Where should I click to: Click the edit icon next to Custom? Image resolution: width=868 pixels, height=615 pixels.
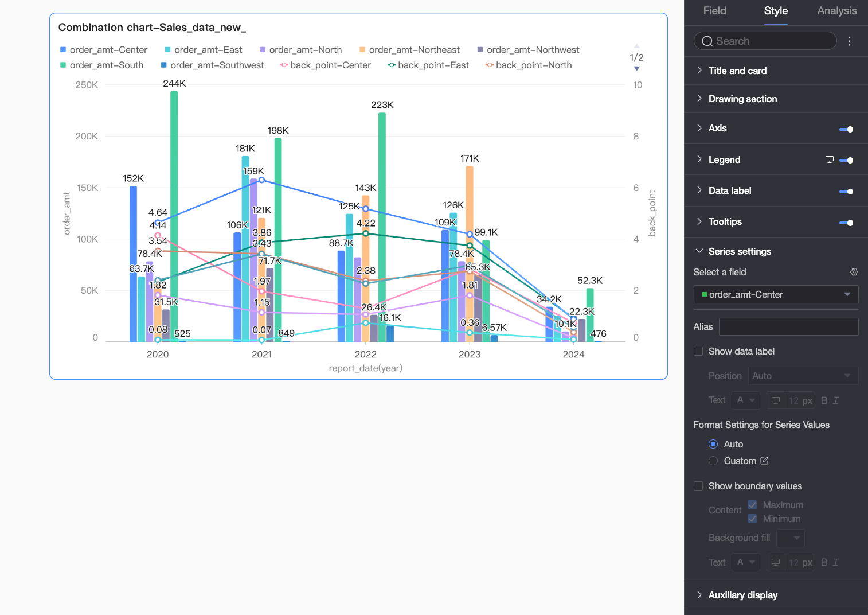pyautogui.click(x=764, y=461)
